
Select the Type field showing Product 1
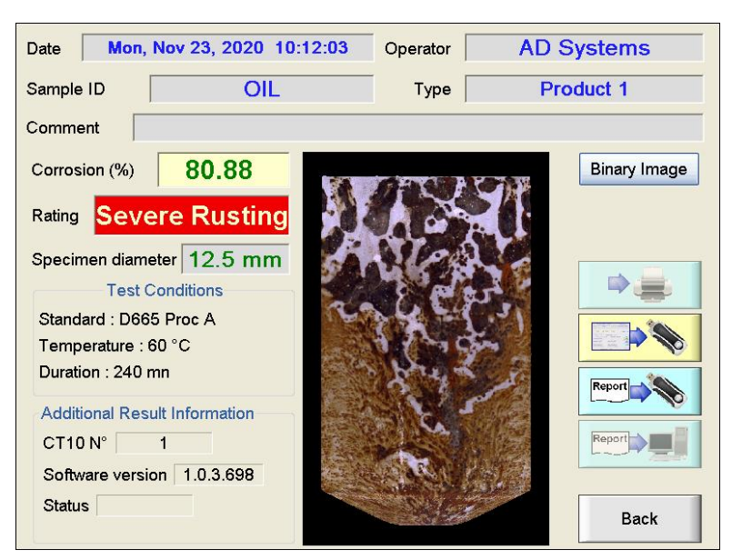(x=584, y=89)
